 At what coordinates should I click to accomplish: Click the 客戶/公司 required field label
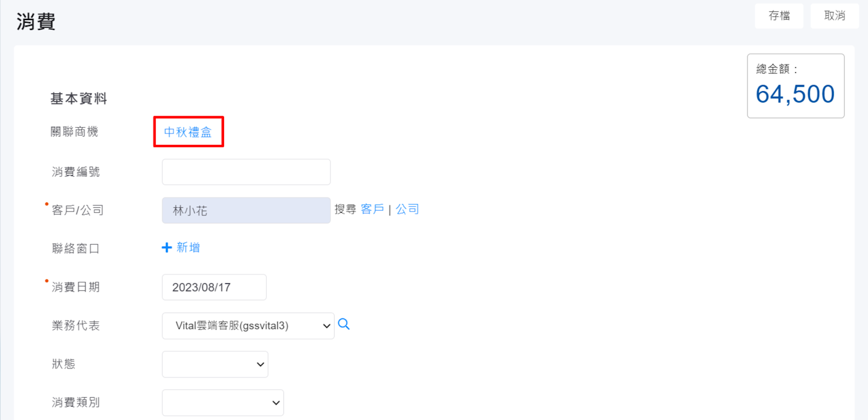click(x=78, y=211)
